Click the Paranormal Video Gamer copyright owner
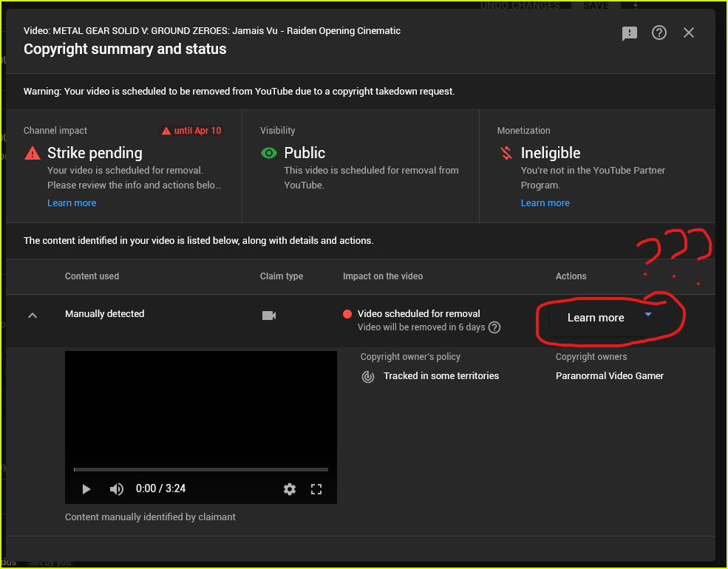This screenshot has height=569, width=728. click(x=610, y=376)
